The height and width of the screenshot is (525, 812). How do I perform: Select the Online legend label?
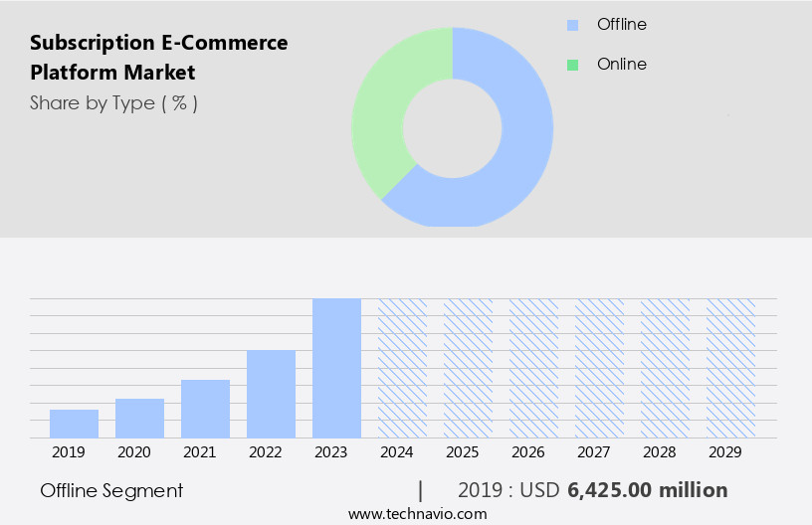coord(622,64)
